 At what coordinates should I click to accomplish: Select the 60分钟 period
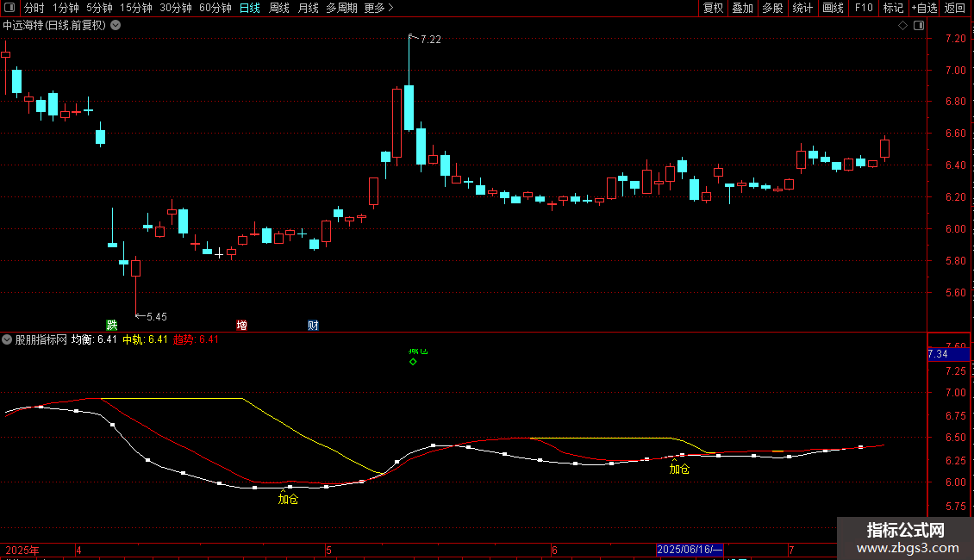click(215, 8)
